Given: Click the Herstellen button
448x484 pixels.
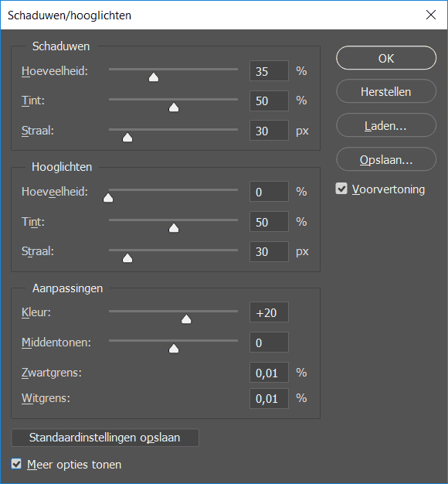Looking at the screenshot, I should (x=386, y=91).
